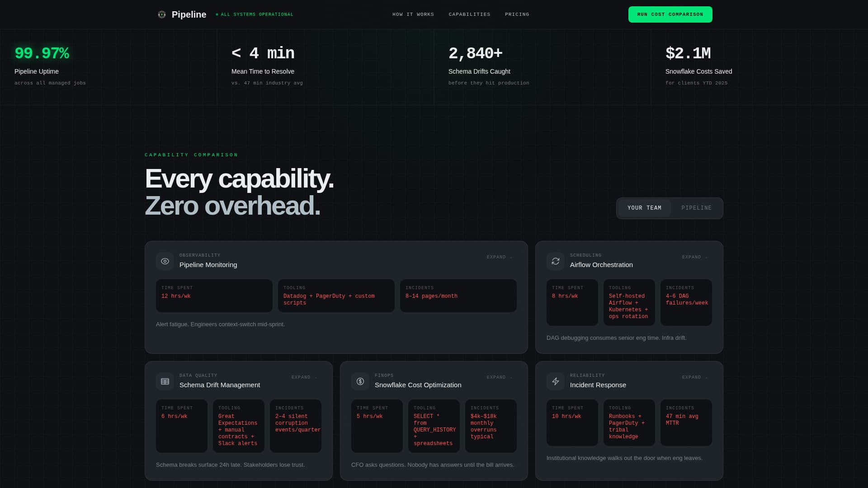Switch comparison toggle to Pipeline
868x488 pixels.
coord(696,208)
